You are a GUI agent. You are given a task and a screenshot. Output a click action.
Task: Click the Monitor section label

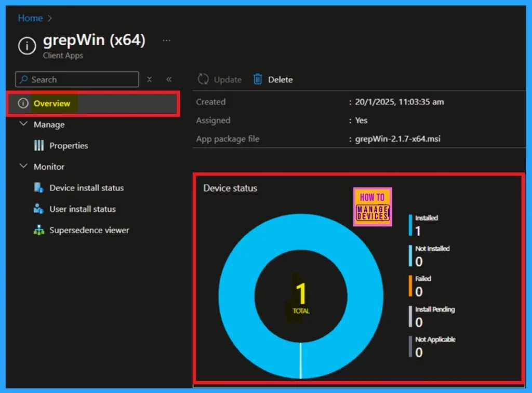coord(49,167)
